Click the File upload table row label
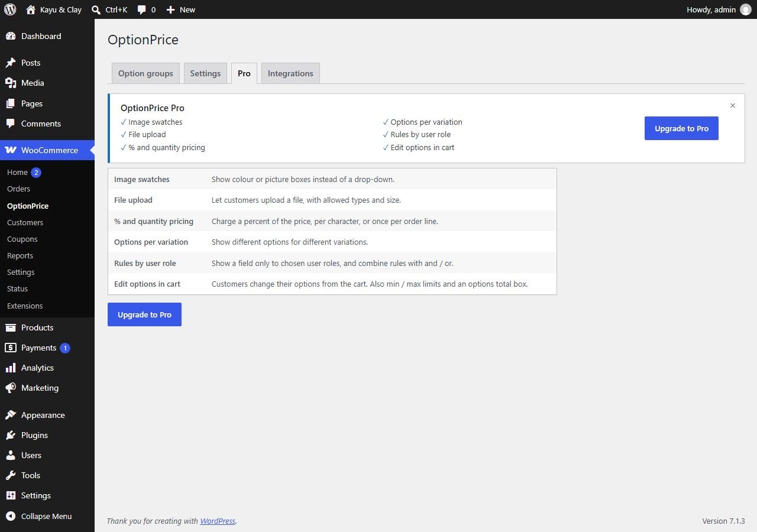Image resolution: width=757 pixels, height=532 pixels. pyautogui.click(x=133, y=200)
